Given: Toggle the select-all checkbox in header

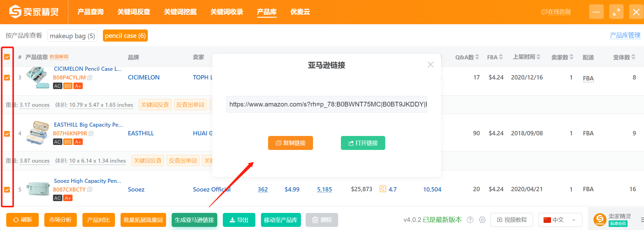Looking at the screenshot, I should tap(7, 57).
